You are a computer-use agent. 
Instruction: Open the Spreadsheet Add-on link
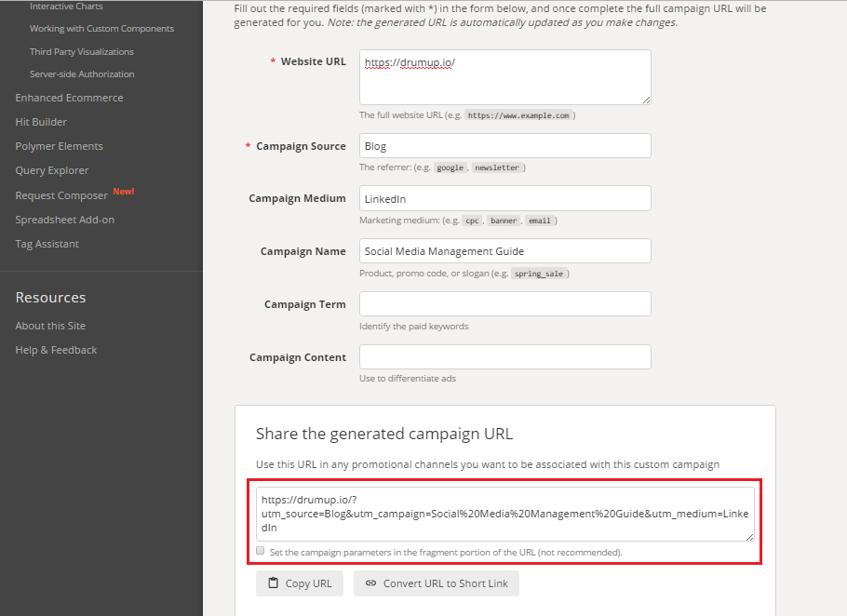pyautogui.click(x=65, y=220)
